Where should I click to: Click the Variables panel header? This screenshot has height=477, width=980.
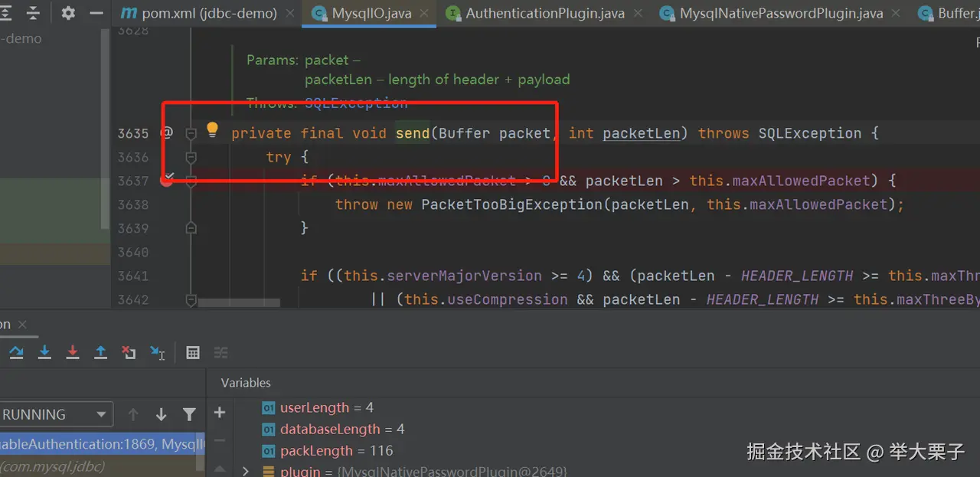point(246,382)
